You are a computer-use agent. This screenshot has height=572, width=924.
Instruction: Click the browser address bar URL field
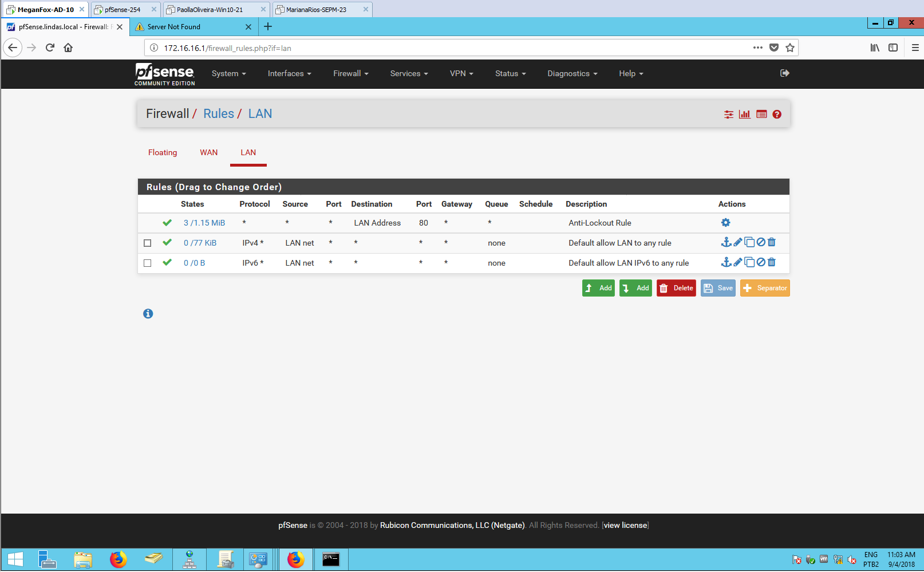coord(447,48)
